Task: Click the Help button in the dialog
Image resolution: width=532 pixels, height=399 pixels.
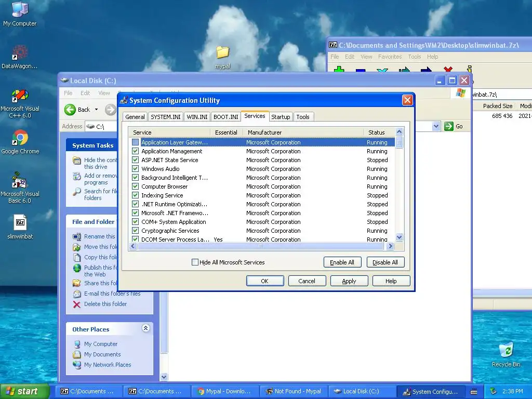Action: pos(391,281)
